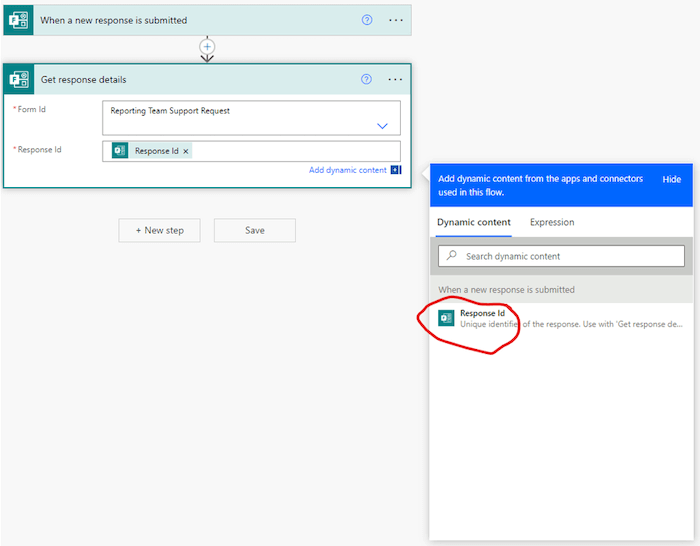Click Forms icon on 'Get response details' card
This screenshot has height=546, width=700.
(19, 79)
